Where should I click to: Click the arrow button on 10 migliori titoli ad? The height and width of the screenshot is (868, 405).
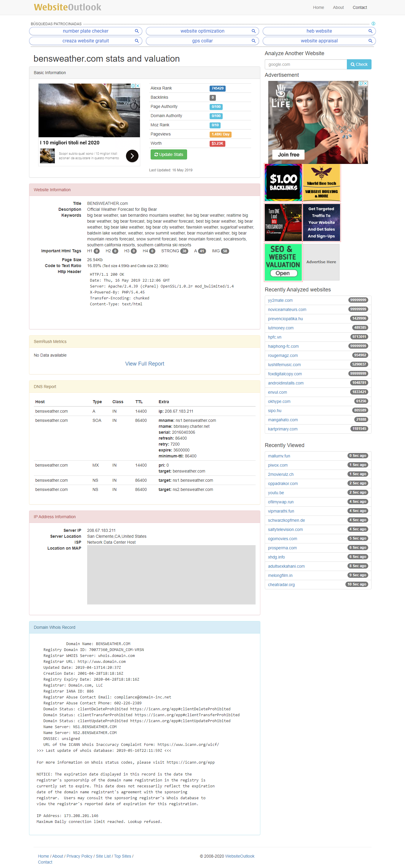point(132,156)
